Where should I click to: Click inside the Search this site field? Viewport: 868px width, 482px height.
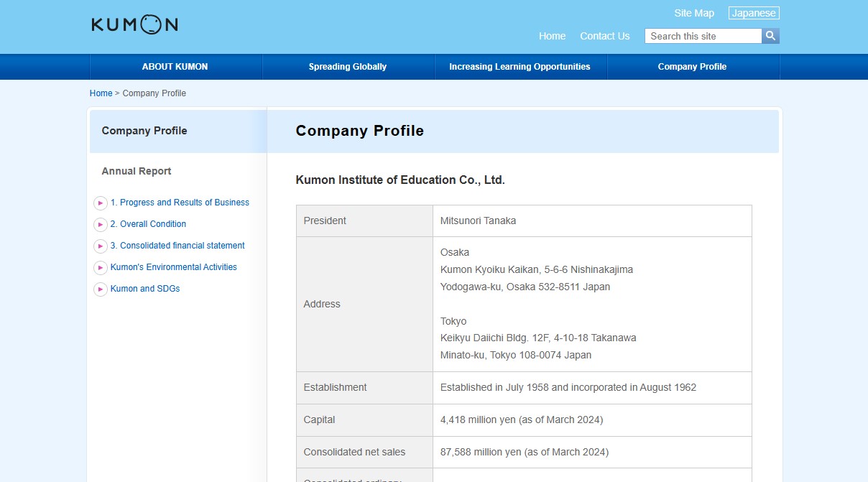click(703, 36)
